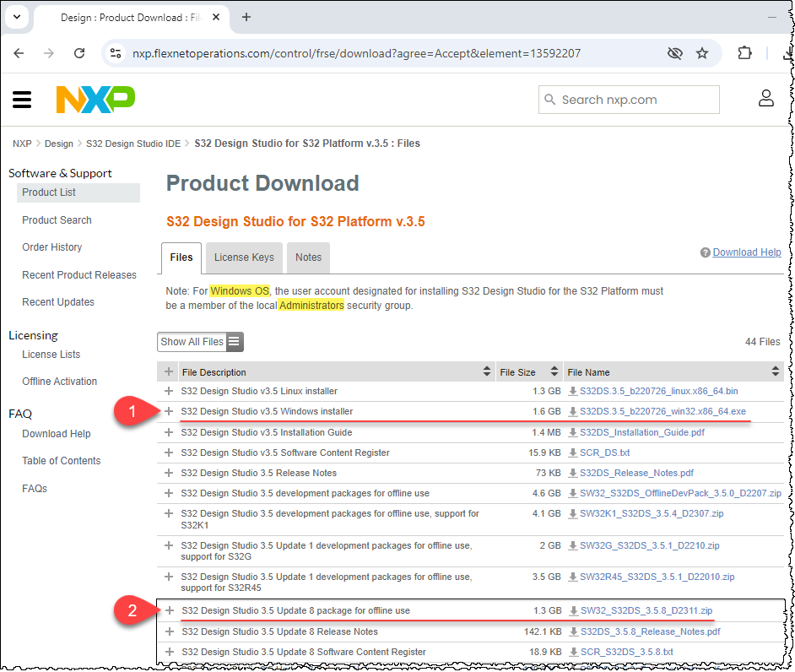Click the search magnifier icon

click(x=549, y=100)
